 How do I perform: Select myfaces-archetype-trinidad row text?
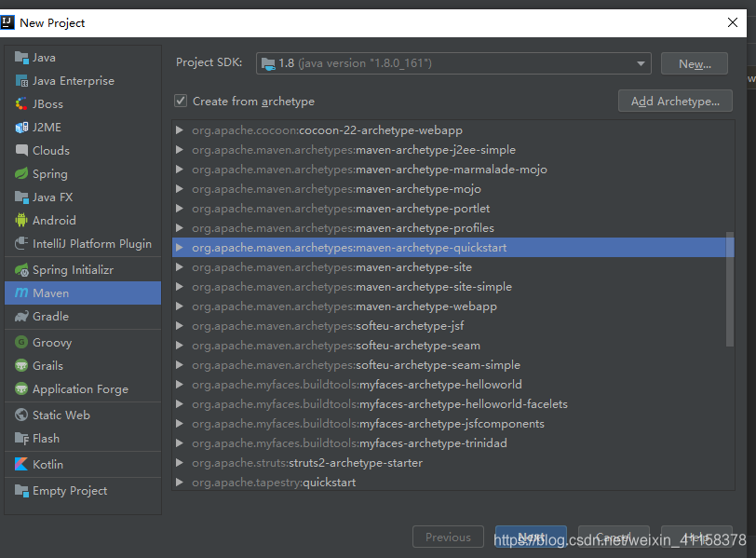point(349,443)
